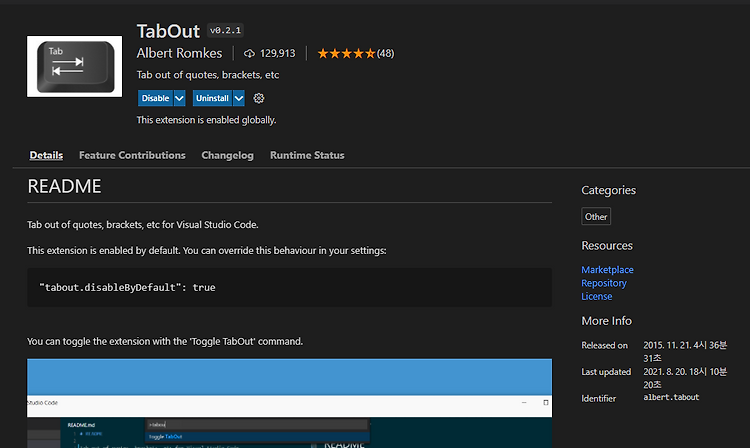This screenshot has width=750, height=448.
Task: Click the README heading
Action: click(64, 186)
